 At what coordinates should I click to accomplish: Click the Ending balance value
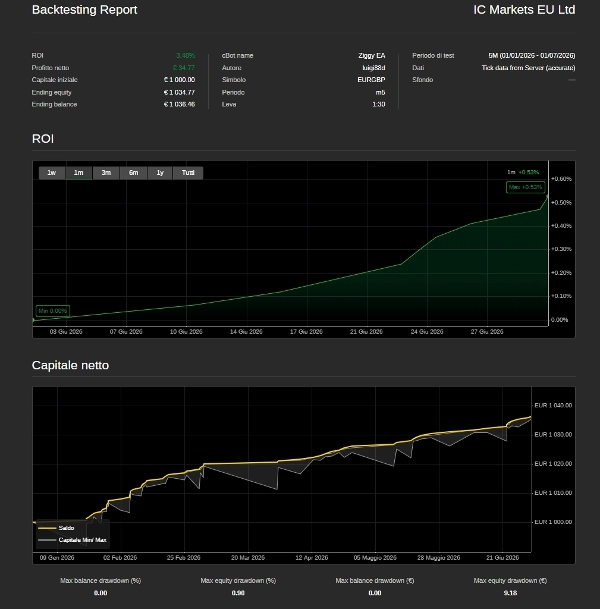coord(179,104)
